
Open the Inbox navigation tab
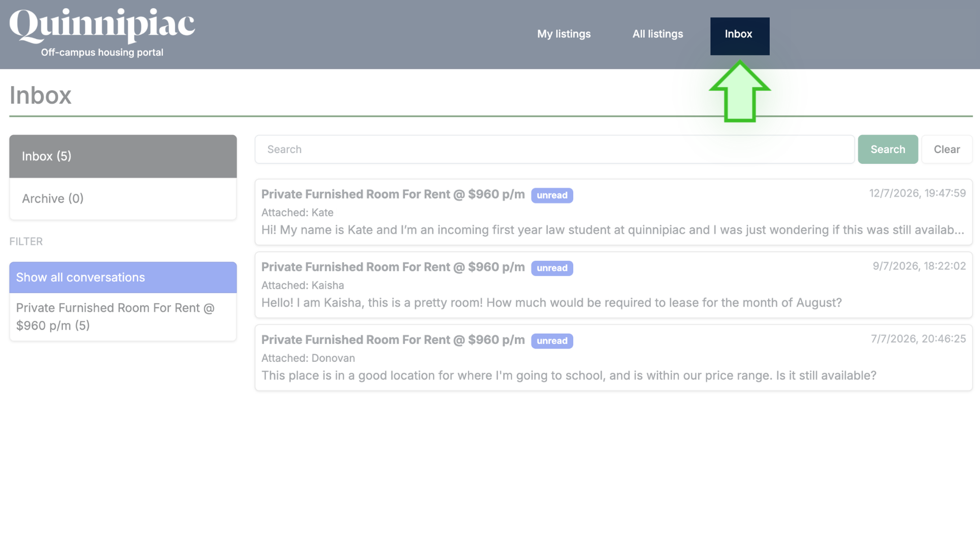[x=740, y=36]
